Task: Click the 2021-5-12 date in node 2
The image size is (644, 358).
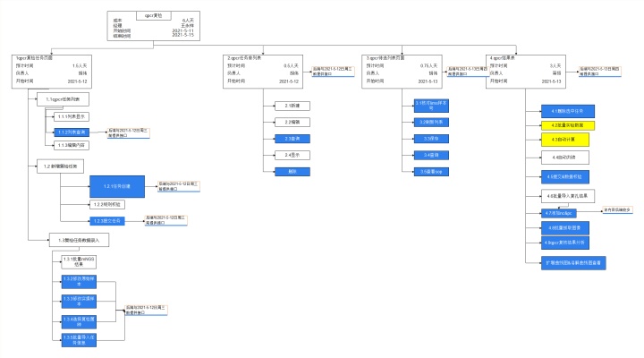Action: coord(289,81)
